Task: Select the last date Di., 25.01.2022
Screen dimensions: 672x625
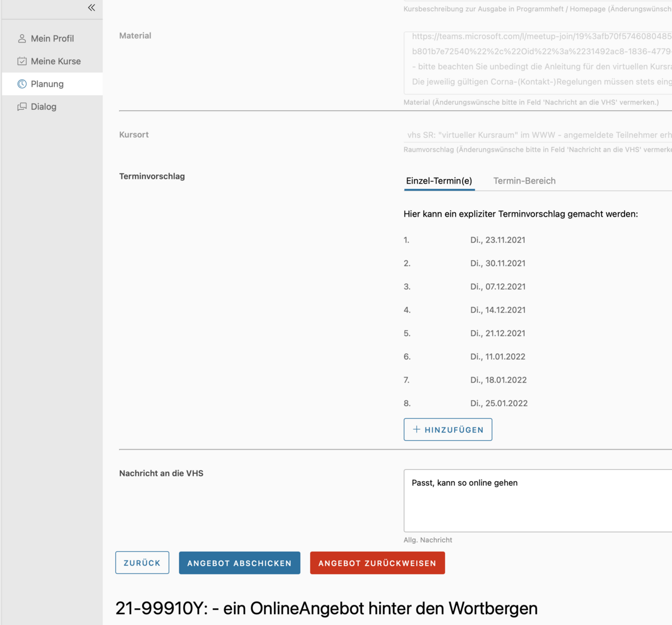Action: tap(498, 403)
